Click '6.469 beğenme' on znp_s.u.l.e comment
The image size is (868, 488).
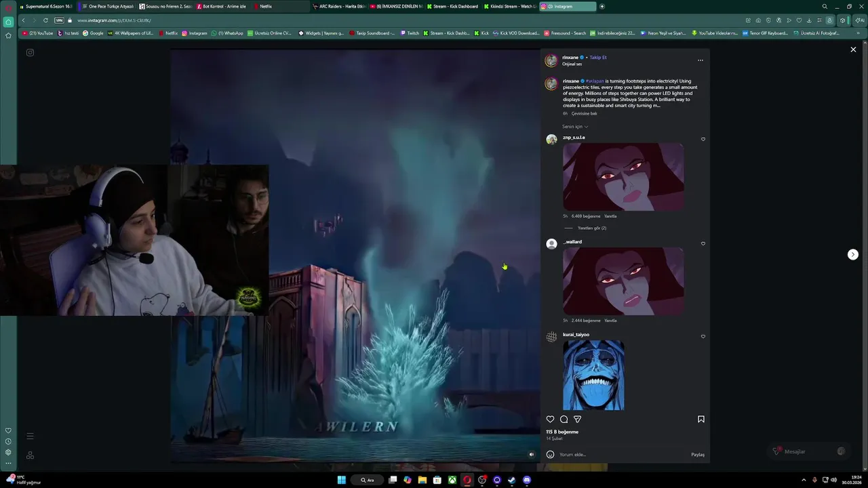(586, 216)
